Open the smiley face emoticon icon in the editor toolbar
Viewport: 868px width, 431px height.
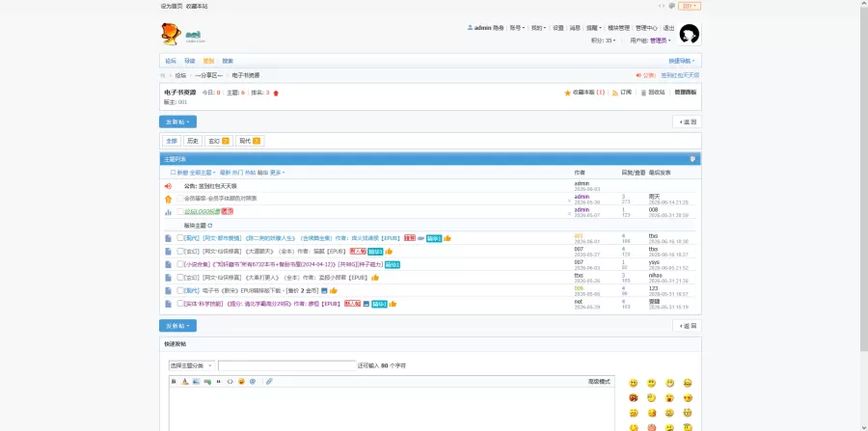tap(241, 381)
